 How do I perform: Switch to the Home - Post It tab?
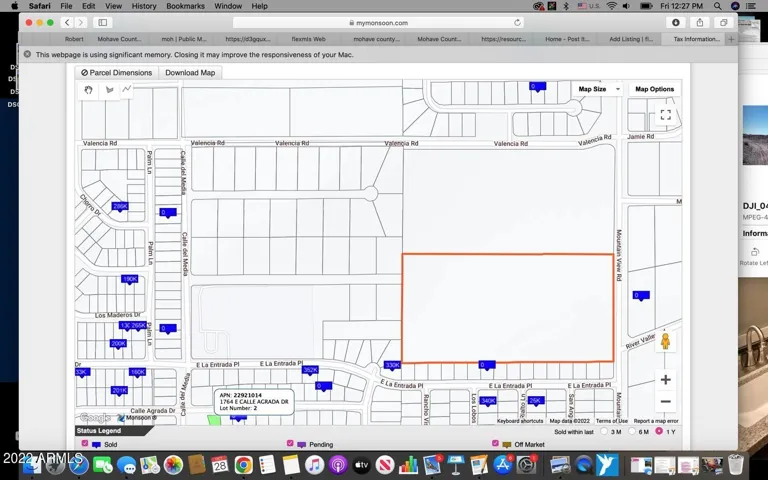pyautogui.click(x=567, y=39)
